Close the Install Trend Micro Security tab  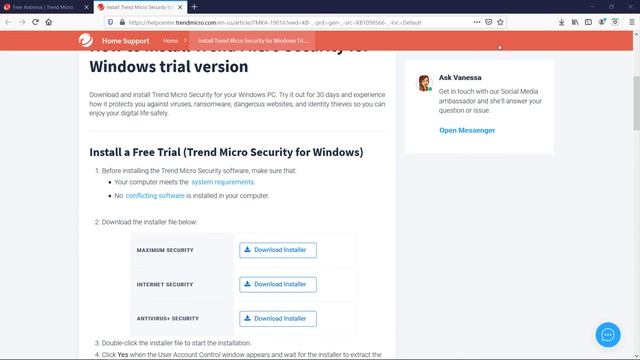pos(180,7)
